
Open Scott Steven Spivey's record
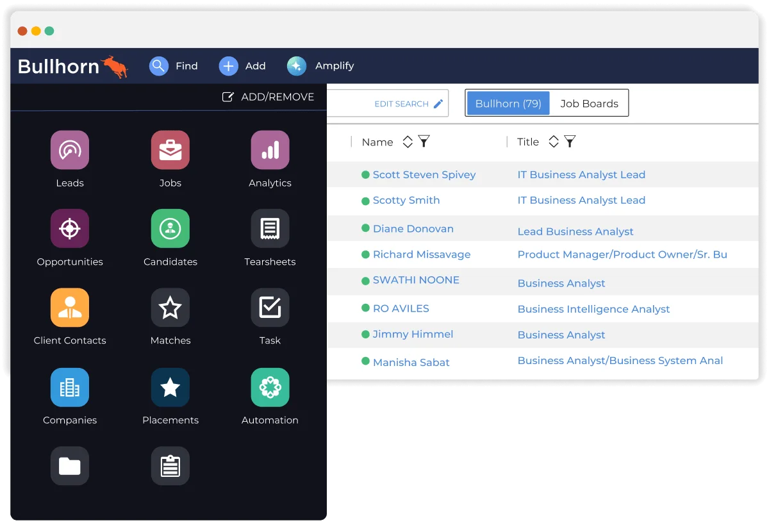click(x=424, y=174)
